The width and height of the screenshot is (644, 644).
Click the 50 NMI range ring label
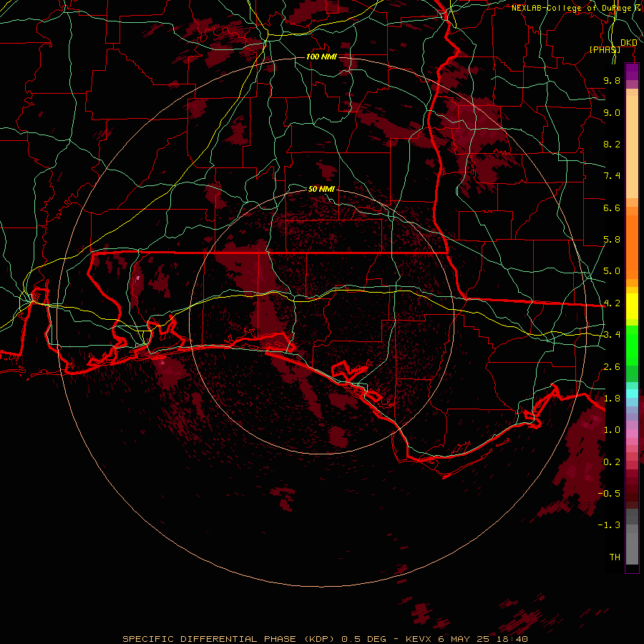[321, 189]
